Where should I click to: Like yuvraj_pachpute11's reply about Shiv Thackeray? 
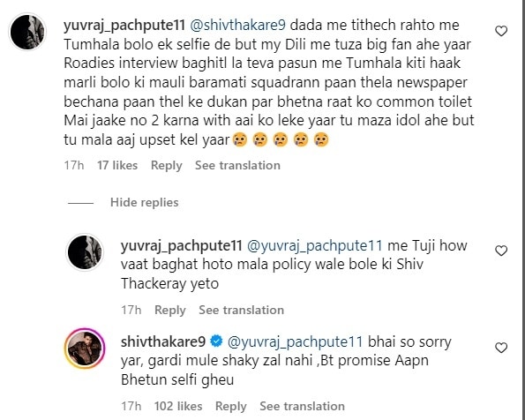501,251
